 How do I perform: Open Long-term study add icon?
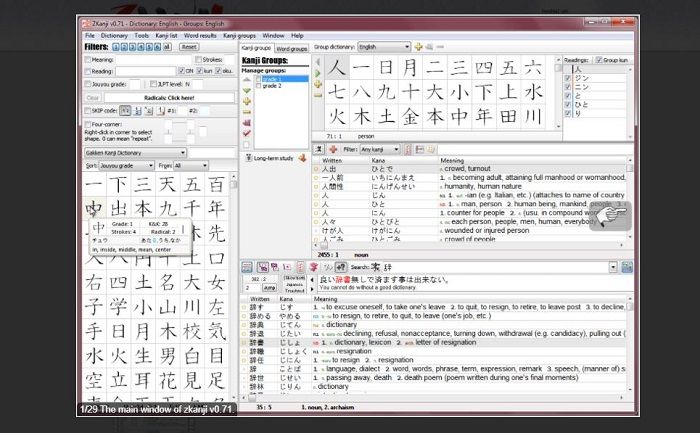pyautogui.click(x=303, y=158)
